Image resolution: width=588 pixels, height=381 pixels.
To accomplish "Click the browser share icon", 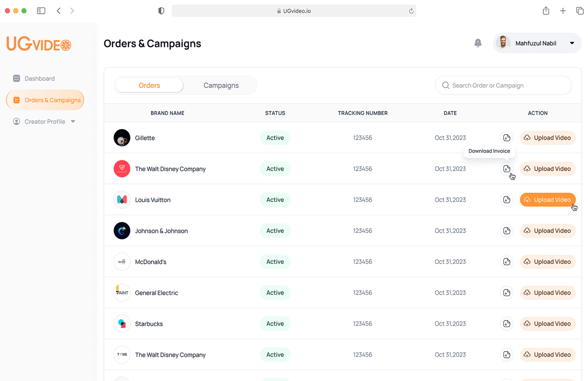I will 546,11.
